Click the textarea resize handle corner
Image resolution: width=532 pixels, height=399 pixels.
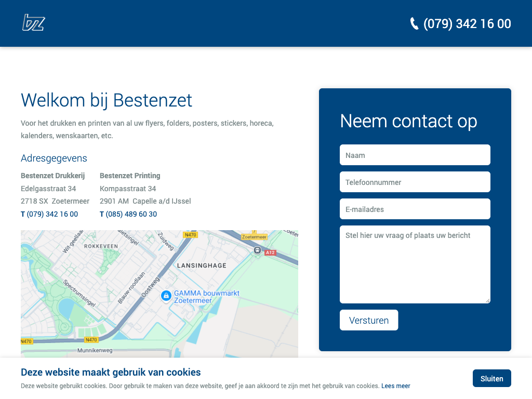click(x=487, y=300)
